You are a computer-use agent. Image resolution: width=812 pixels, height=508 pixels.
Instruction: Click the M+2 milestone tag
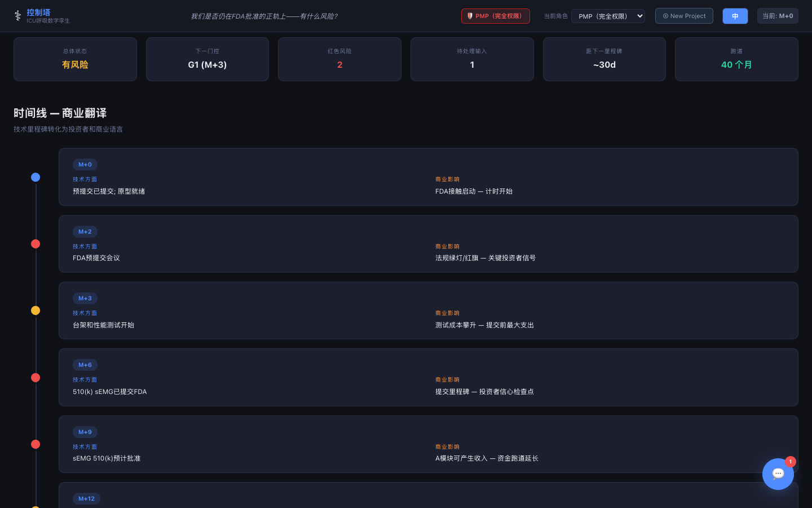85,231
